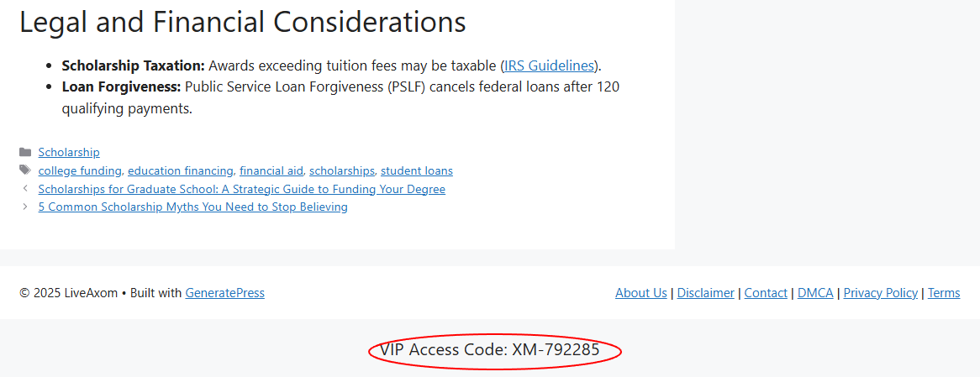Click the previous post left chevron
Viewport: 980px width, 377px height.
pyautogui.click(x=26, y=189)
